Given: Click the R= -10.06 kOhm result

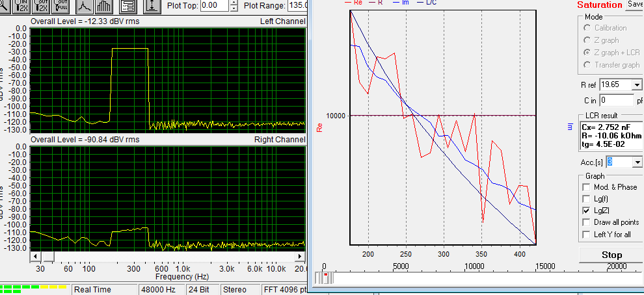Looking at the screenshot, I should coord(611,135).
